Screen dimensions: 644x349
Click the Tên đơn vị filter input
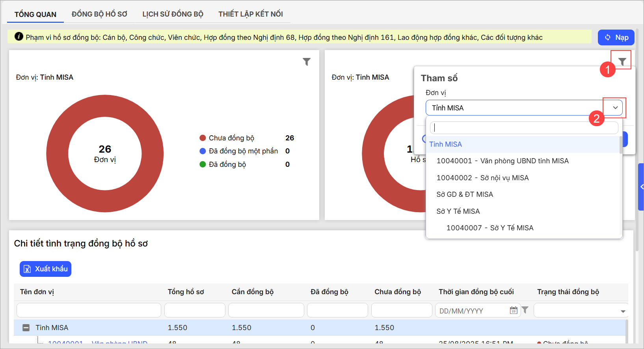click(89, 310)
